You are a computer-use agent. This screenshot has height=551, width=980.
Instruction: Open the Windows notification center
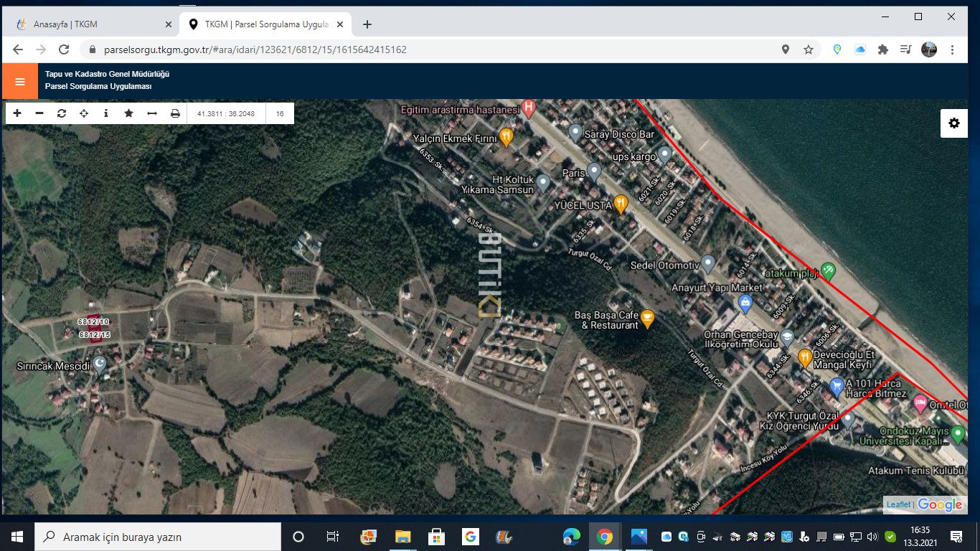tap(956, 536)
